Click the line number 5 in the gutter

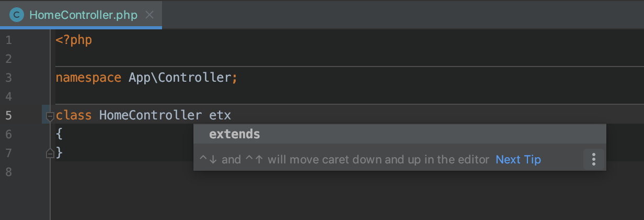click(8, 116)
